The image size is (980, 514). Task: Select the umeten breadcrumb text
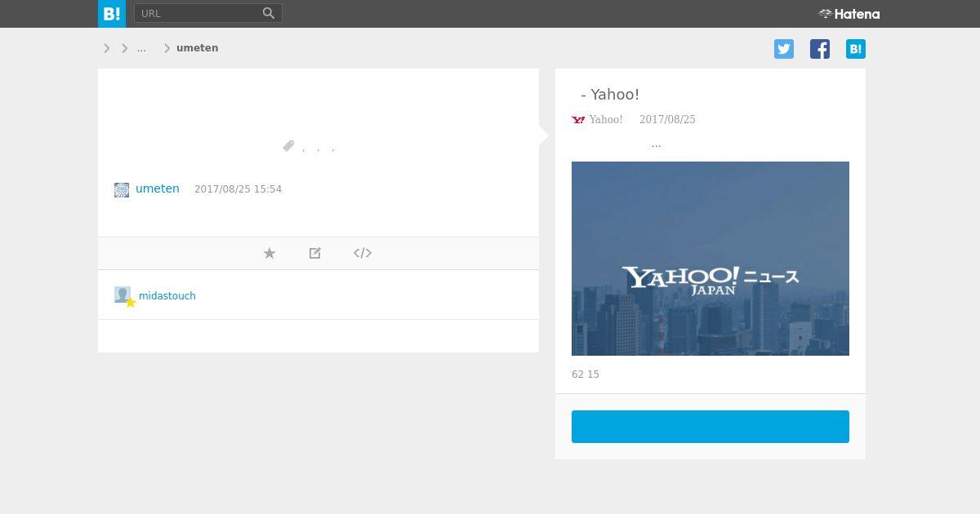point(197,48)
